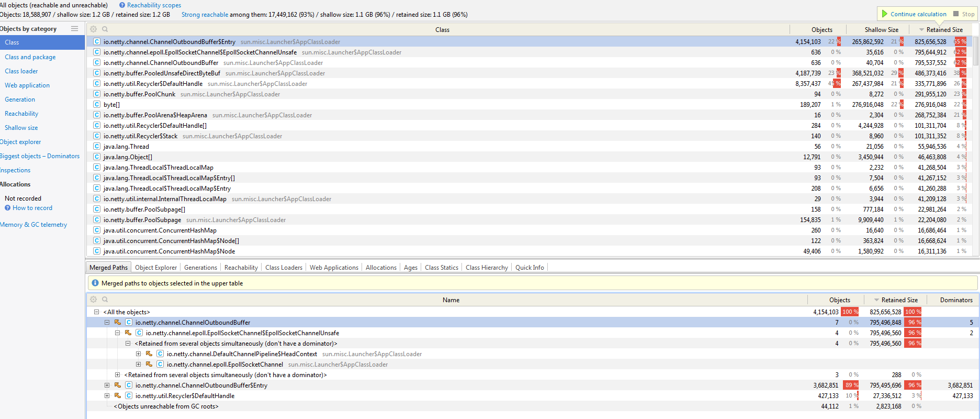Click the orange path arrow icon of DefaultChannelPipeline$HeadContext

coord(149,354)
